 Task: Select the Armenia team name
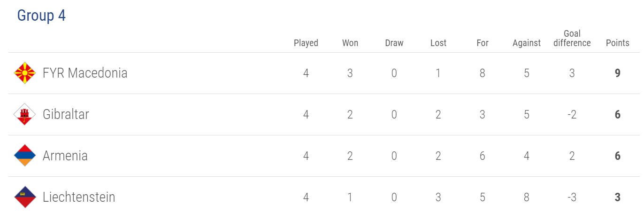point(65,156)
